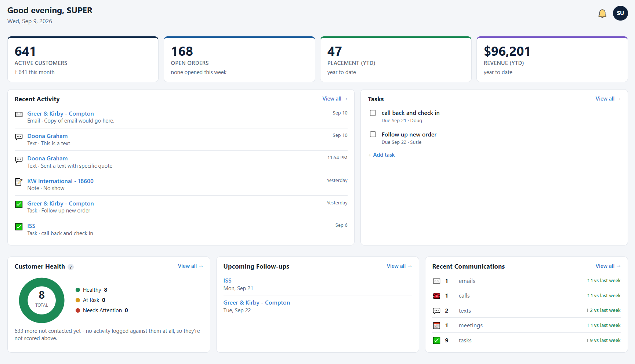Image resolution: width=635 pixels, height=364 pixels.
Task: Click the email icon beside Greer & Kirby email activity
Action: pyautogui.click(x=19, y=114)
